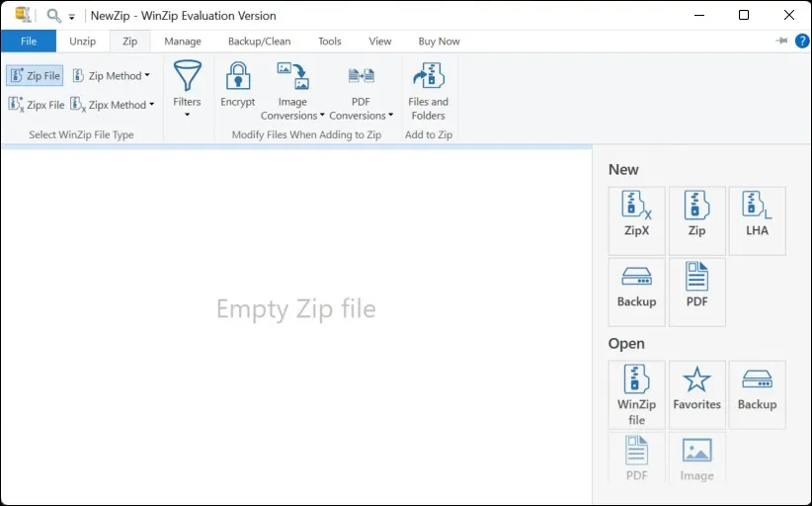Expand the quick access toolbar arrow

72,17
